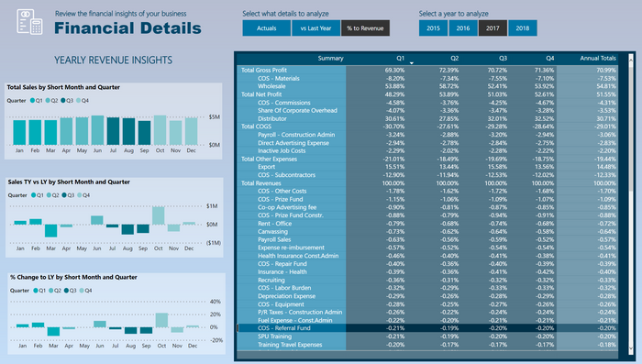Select the Recruiting row

(x=427, y=280)
